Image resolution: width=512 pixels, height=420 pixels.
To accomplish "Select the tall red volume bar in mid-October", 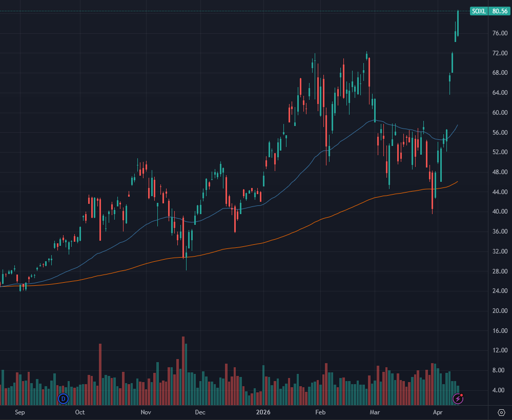I will 100,374.
